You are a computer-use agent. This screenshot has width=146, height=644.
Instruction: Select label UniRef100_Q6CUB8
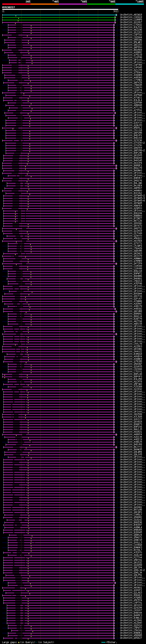click(131, 311)
